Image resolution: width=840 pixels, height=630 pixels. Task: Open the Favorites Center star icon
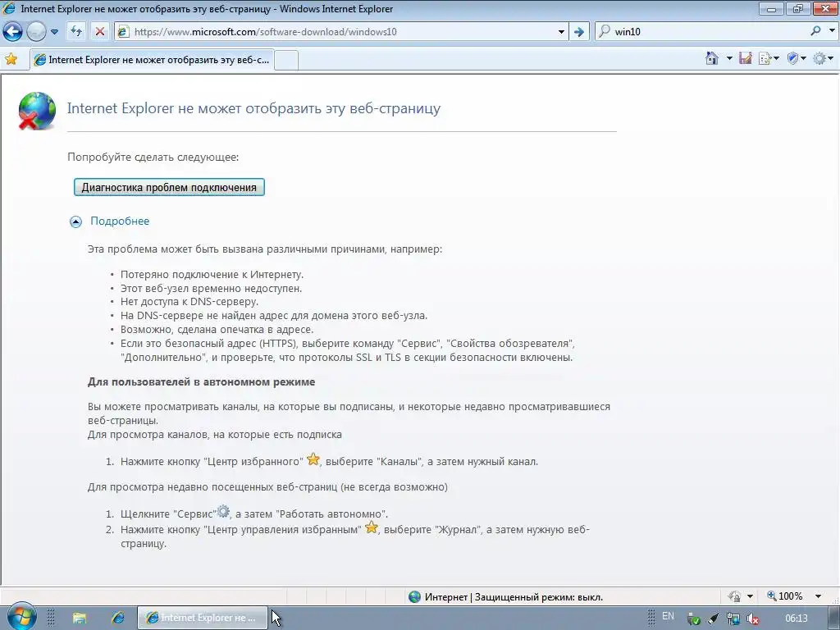coord(11,59)
